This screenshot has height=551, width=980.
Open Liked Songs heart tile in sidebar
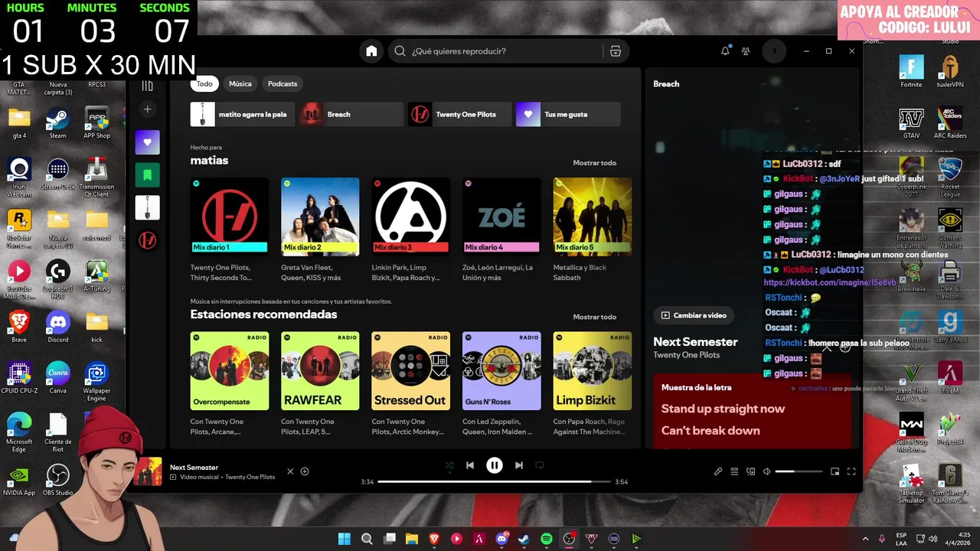click(148, 142)
